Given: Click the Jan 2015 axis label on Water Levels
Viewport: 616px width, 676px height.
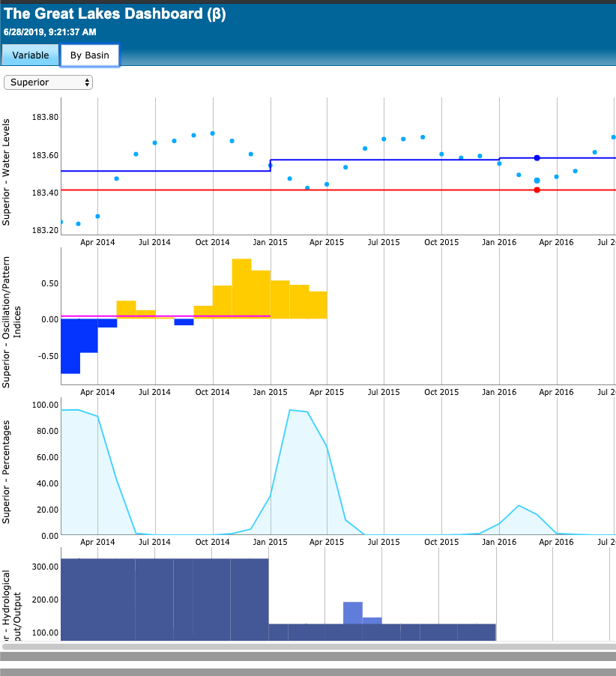Looking at the screenshot, I should (270, 242).
